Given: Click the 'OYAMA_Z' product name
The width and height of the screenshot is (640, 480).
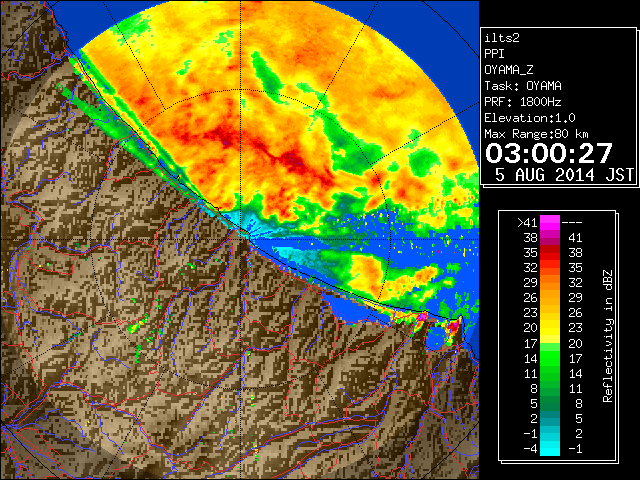Looking at the screenshot, I should pyautogui.click(x=509, y=70).
